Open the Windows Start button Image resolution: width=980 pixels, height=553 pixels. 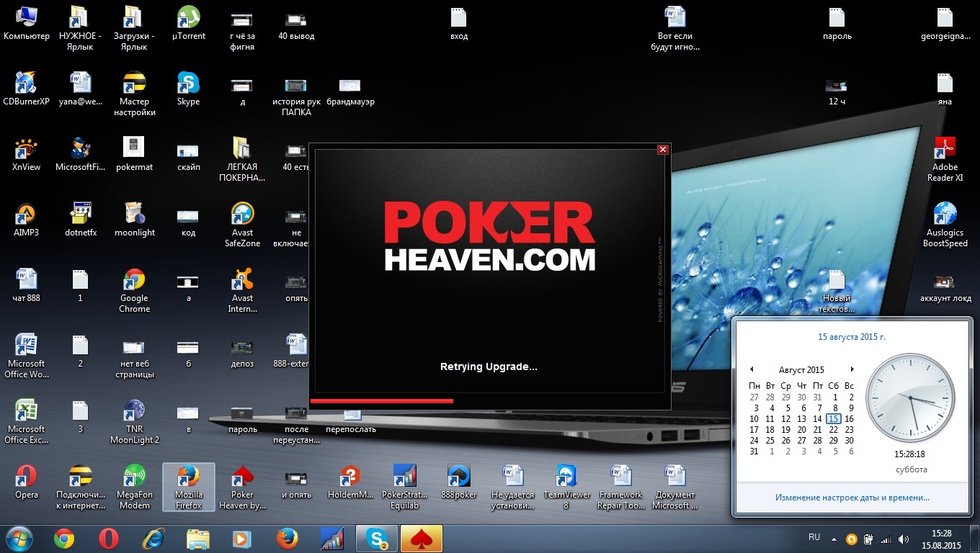[x=19, y=539]
